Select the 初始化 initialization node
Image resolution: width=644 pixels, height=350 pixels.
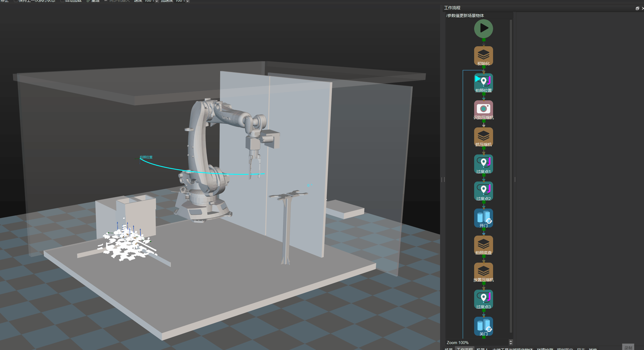coord(484,56)
